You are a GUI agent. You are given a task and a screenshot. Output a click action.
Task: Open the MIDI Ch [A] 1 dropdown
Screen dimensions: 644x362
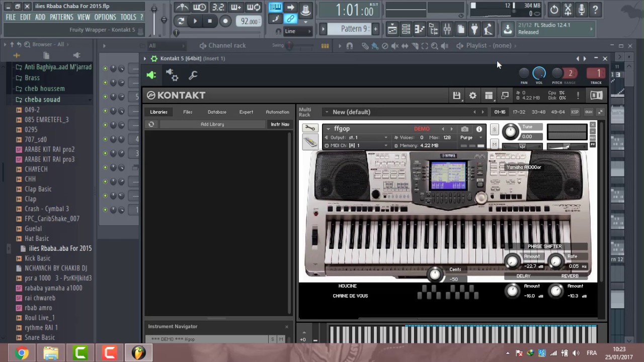click(356, 146)
